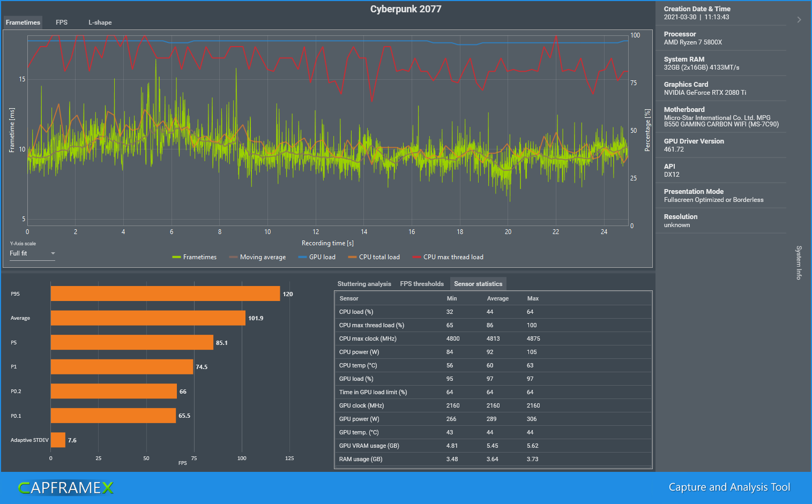Click the P0.2 bar showing 66
Image resolution: width=812 pixels, height=504 pixels.
[114, 392]
